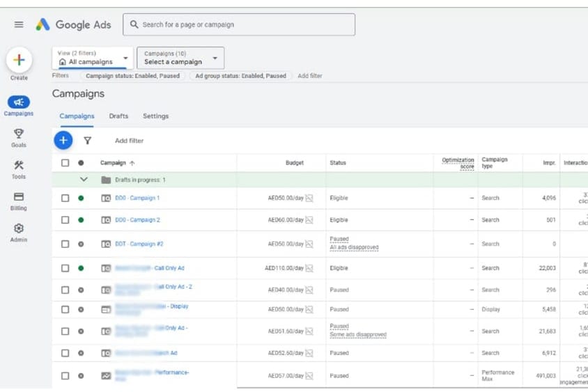Open the DDO - Campaign 1 link
588x392 pixels.
click(137, 198)
